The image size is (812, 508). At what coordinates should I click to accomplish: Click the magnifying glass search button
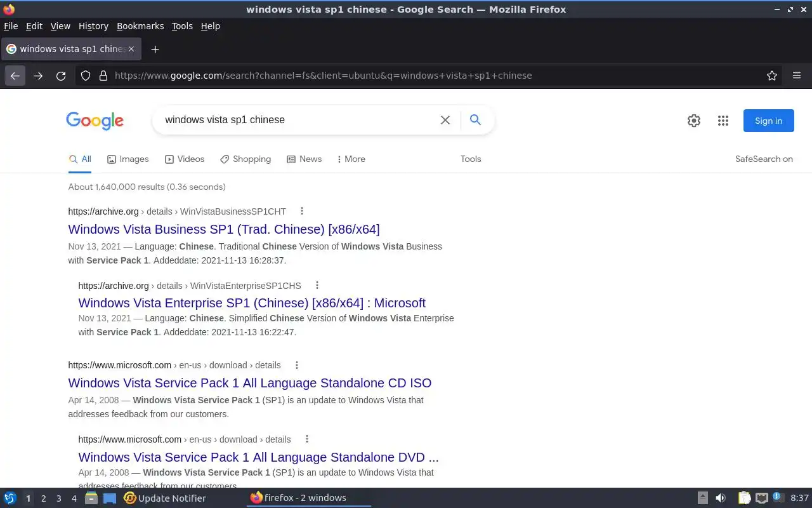[x=475, y=120]
